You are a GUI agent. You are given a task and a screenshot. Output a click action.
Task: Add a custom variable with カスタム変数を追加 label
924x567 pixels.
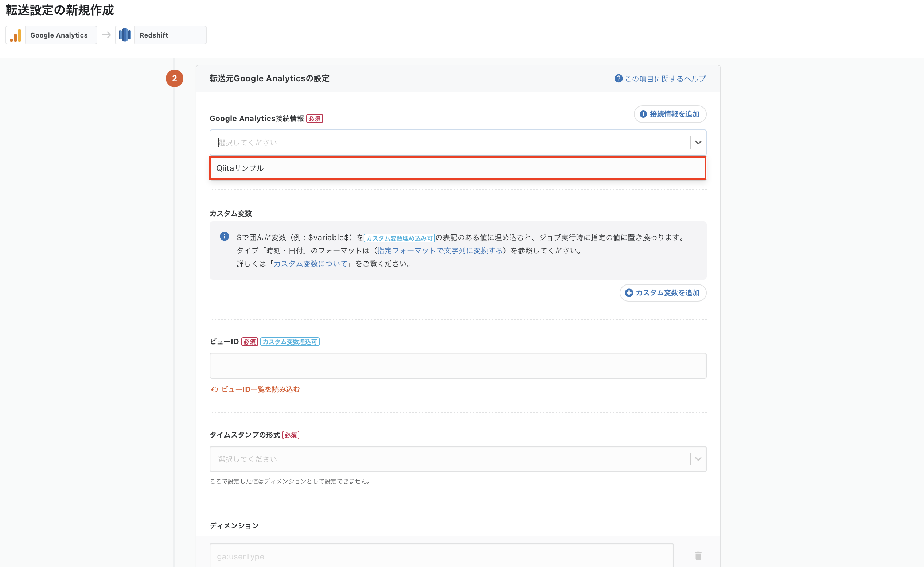click(667, 293)
